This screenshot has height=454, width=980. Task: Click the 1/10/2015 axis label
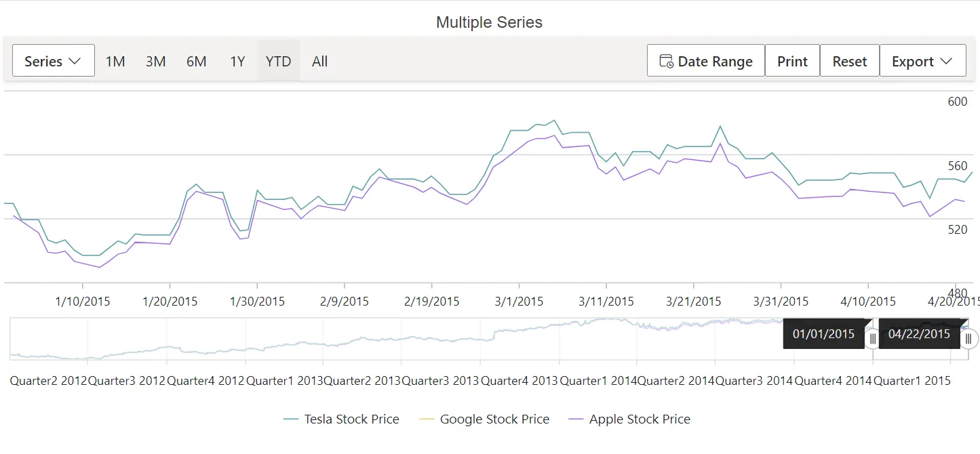83,302
